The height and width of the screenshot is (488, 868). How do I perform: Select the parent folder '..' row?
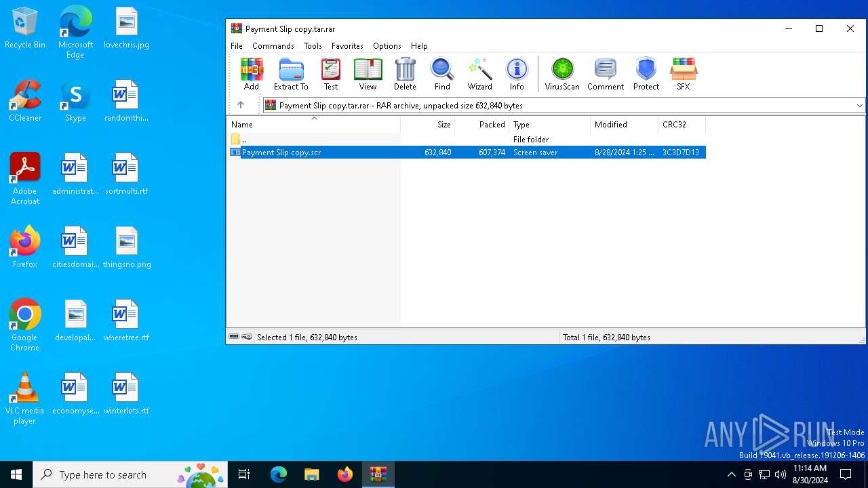[x=467, y=139]
